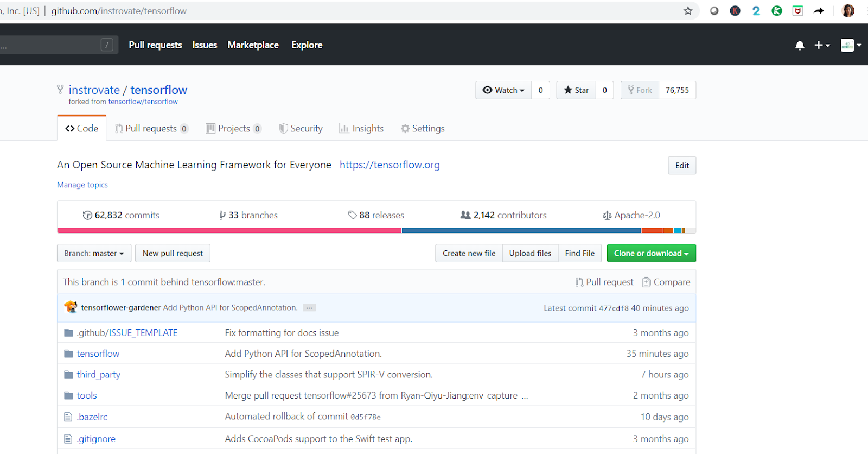Open the Watch dropdown
The image size is (868, 454).
click(x=503, y=90)
